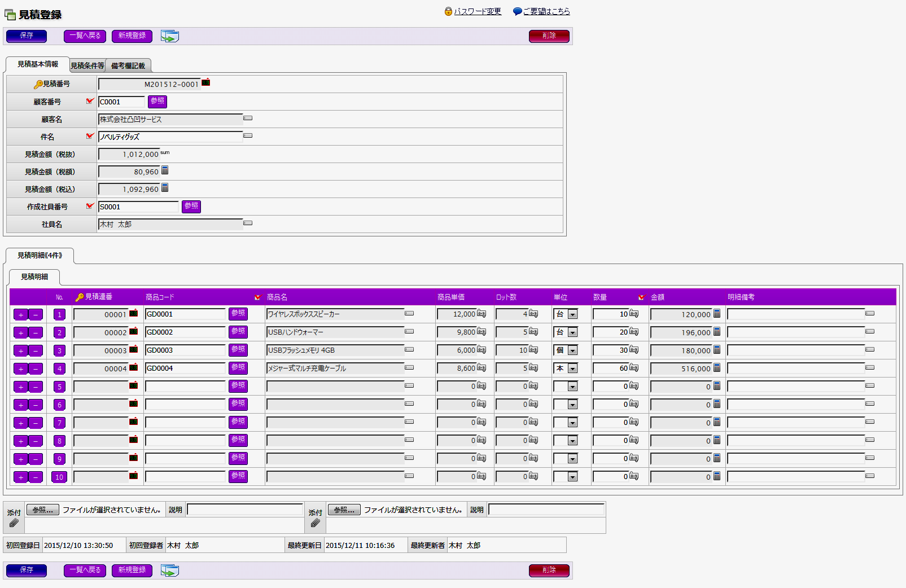Click the 参照 button next to 顧客番号
Viewport: 906px width, 588px height.
(157, 102)
